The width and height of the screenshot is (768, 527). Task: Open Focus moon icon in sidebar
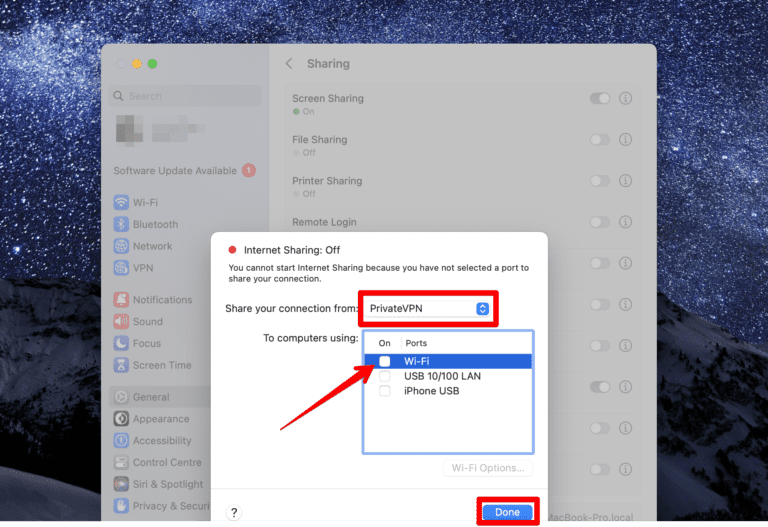(x=121, y=344)
